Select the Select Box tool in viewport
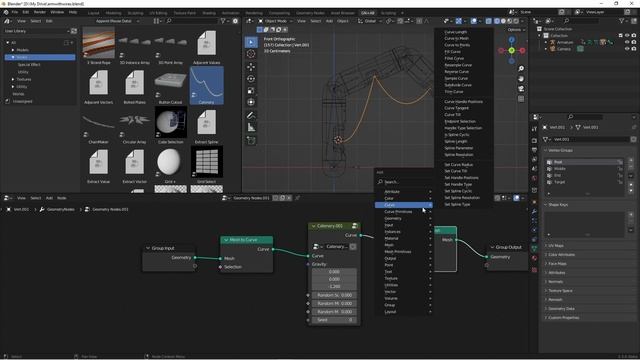The height and width of the screenshot is (360, 640). (251, 42)
